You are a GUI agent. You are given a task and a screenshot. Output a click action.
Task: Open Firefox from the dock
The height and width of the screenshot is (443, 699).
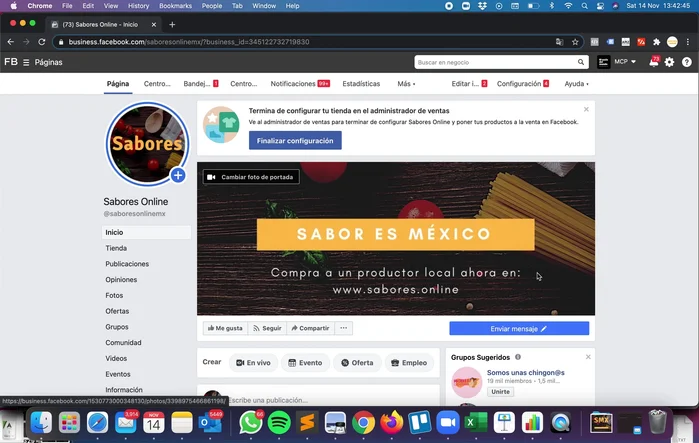(x=391, y=422)
